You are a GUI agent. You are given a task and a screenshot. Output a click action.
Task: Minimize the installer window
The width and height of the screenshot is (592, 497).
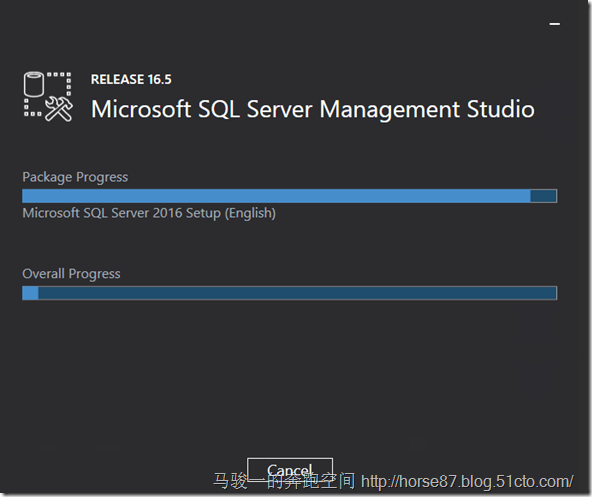(554, 24)
